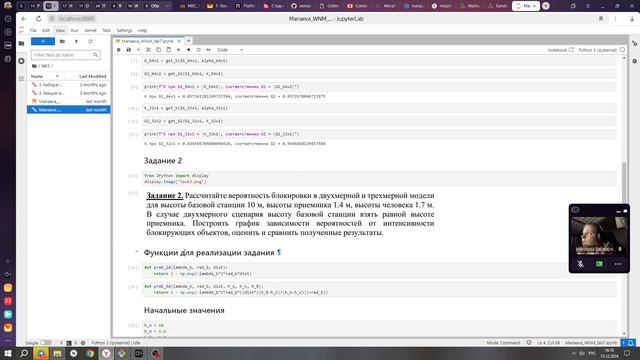Open the File menu in JupyterLab
This screenshot has width=640, height=360.
[33, 31]
